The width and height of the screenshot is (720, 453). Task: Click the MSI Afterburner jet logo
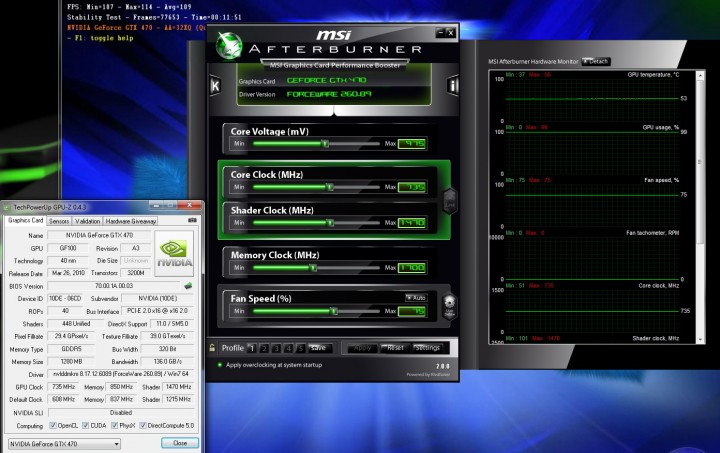click(x=229, y=46)
